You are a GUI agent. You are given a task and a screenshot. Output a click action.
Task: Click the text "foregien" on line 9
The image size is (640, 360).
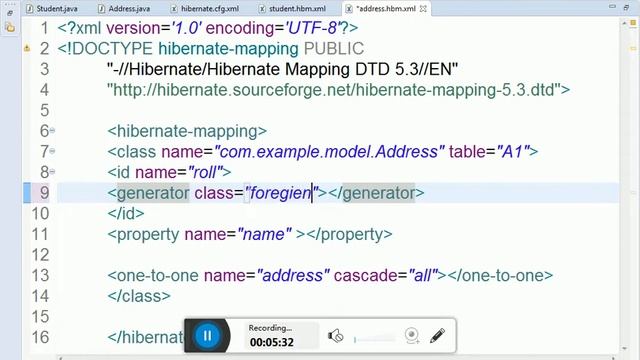click(280, 193)
